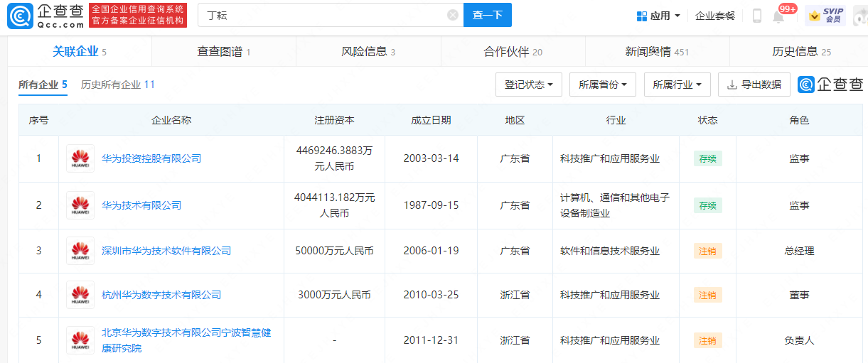Open 深圳市华为技术软件有限公司 company link
The height and width of the screenshot is (363, 868).
tap(166, 251)
